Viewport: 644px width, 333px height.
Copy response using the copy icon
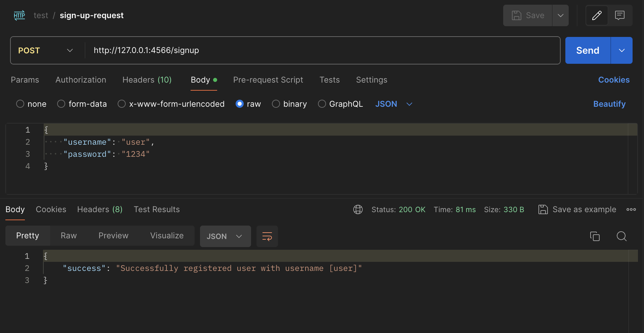[595, 236]
